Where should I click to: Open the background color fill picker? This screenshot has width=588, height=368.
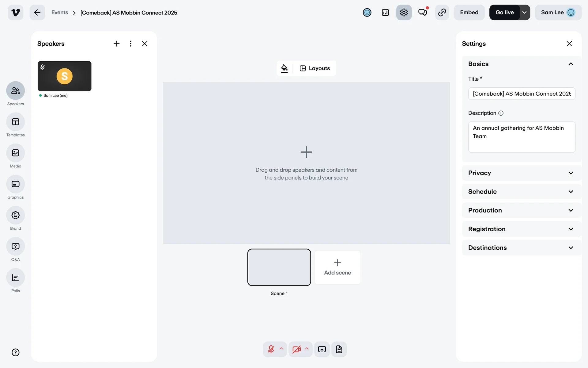285,68
